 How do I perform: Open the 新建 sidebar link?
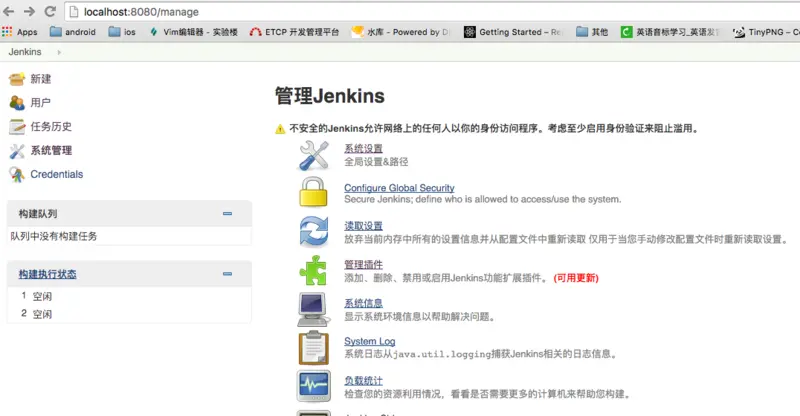coord(41,79)
